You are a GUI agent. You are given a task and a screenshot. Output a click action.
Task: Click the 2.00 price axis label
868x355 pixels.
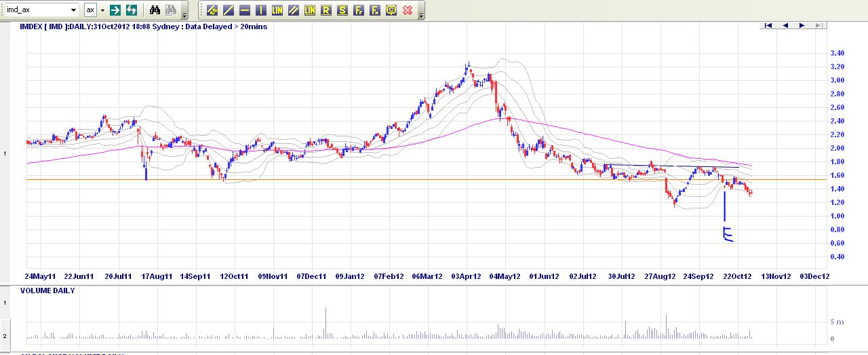[x=837, y=148]
